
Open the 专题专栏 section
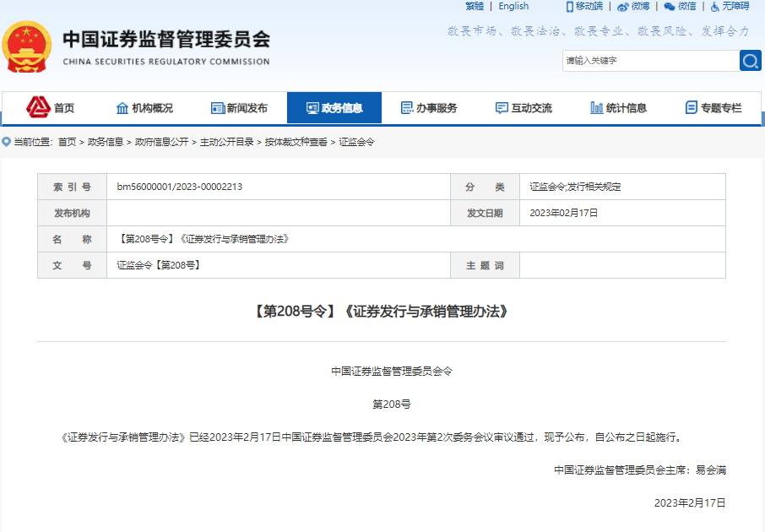click(713, 108)
